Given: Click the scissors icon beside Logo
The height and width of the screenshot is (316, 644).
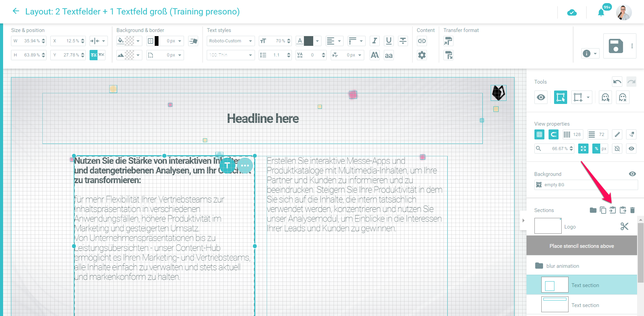Looking at the screenshot, I should 624,227.
